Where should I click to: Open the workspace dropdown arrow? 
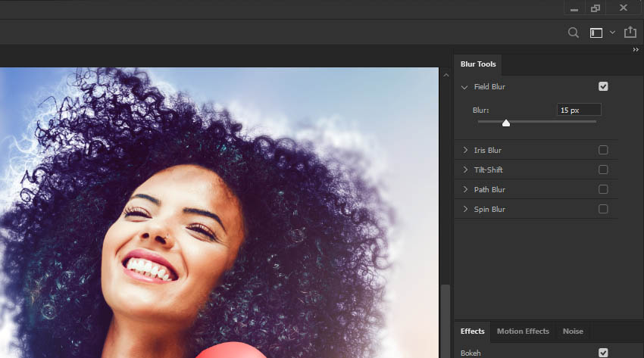pos(612,33)
